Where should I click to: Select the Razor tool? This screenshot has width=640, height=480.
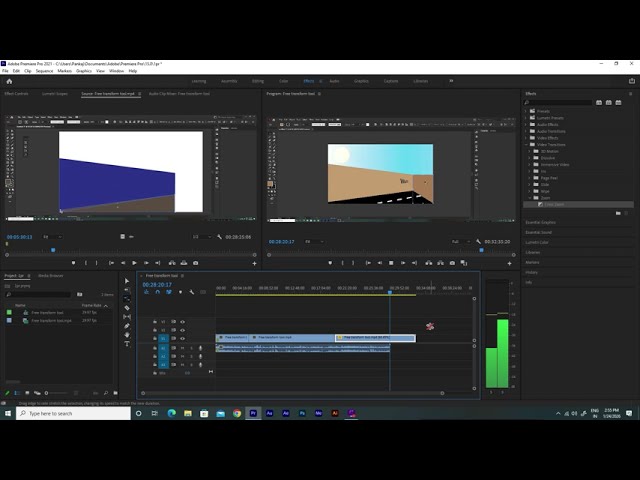point(127,308)
